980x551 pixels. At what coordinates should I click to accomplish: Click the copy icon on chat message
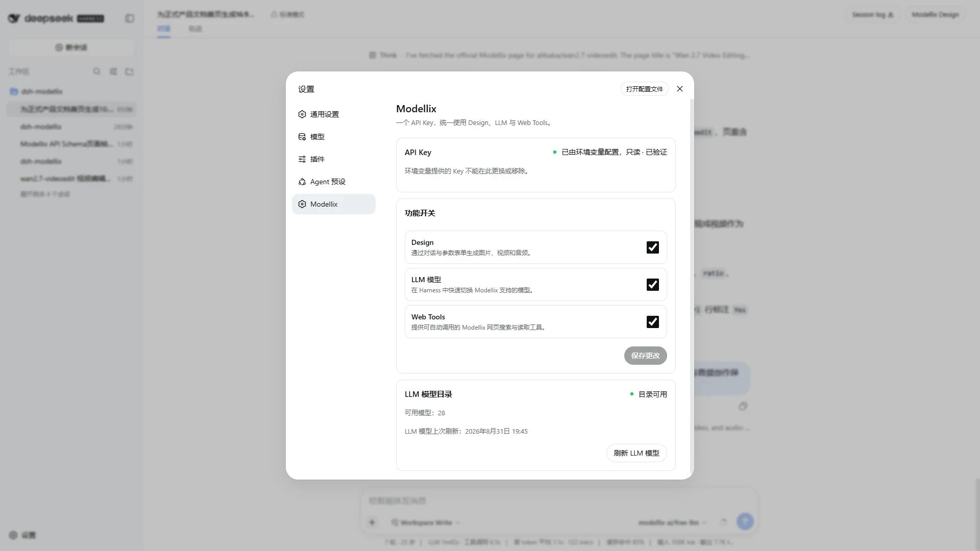click(x=743, y=406)
